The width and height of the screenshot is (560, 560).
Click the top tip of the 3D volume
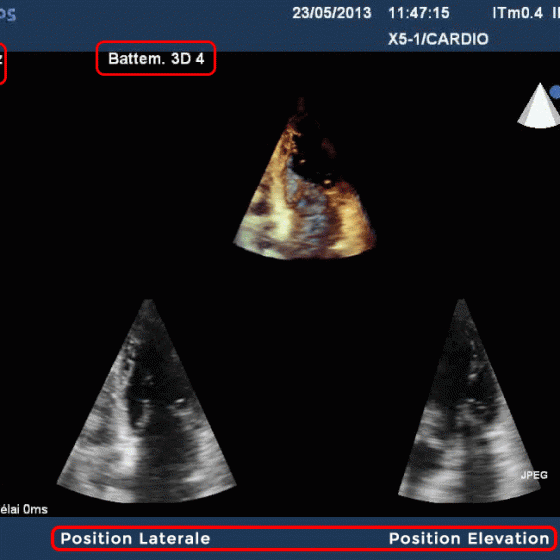coord(301,99)
